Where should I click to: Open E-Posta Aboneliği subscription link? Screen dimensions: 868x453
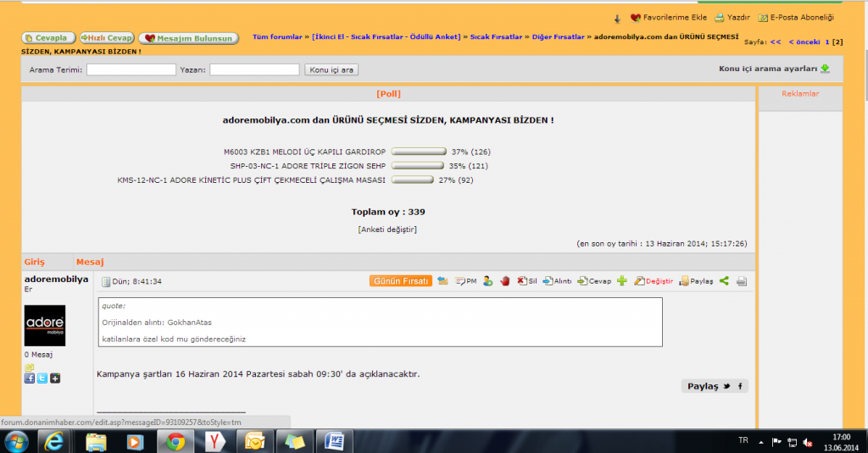(x=795, y=18)
